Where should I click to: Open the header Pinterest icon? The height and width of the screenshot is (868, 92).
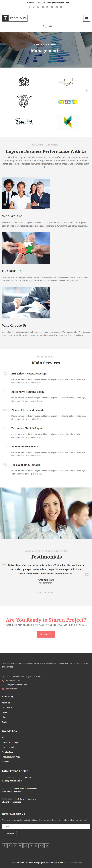(43, 7)
